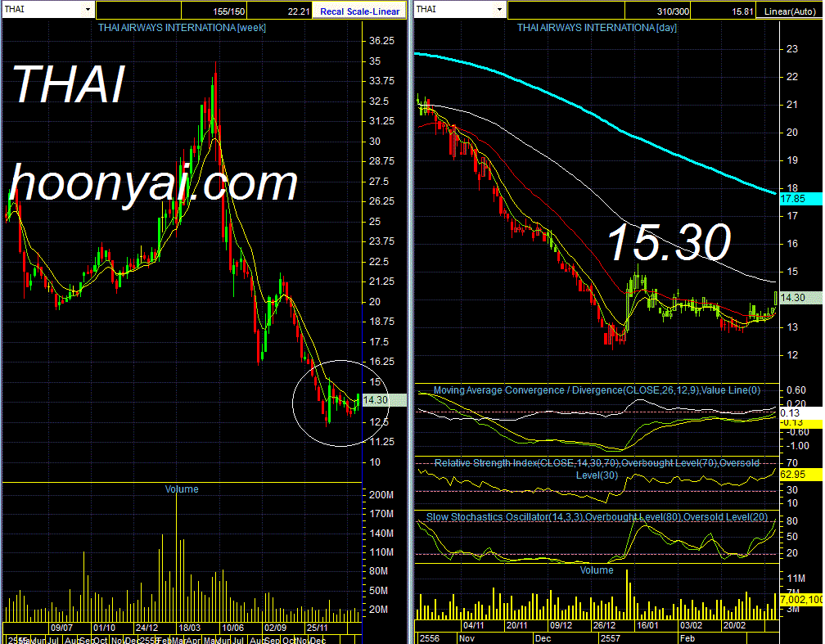This screenshot has height=644, width=825.
Task: Click the 18/03 date on weekly axis
Action: (189, 628)
